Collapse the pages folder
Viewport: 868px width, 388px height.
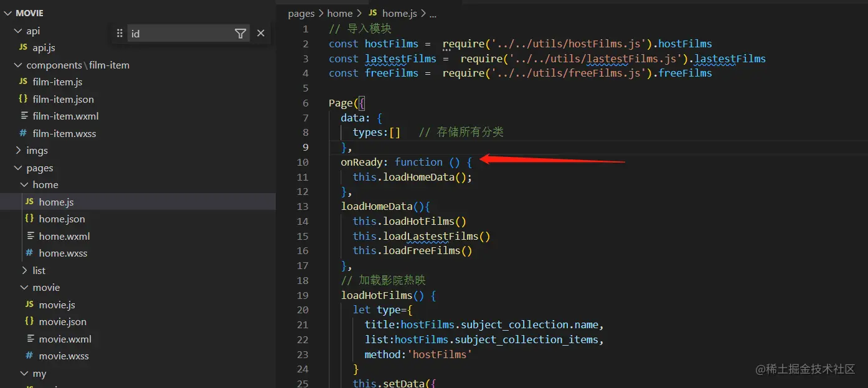coord(18,168)
